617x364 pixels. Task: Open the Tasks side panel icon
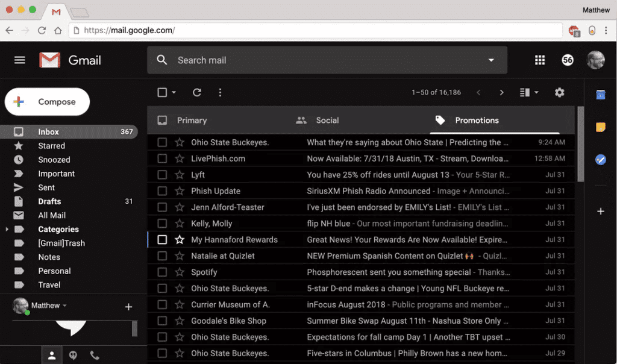click(601, 159)
